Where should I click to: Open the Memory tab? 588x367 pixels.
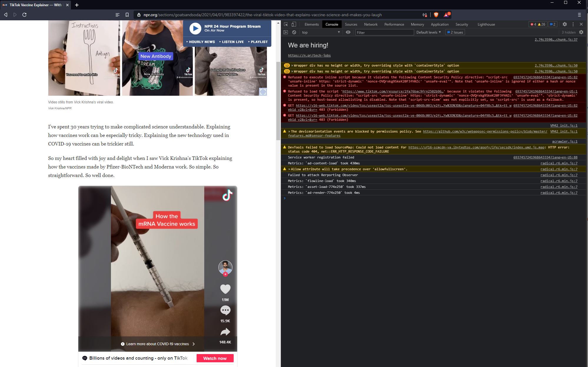[x=417, y=24]
